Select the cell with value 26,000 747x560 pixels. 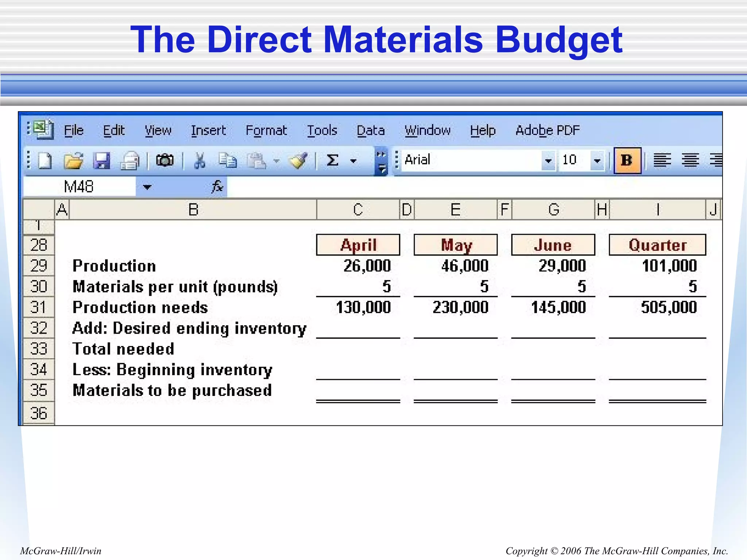(358, 266)
